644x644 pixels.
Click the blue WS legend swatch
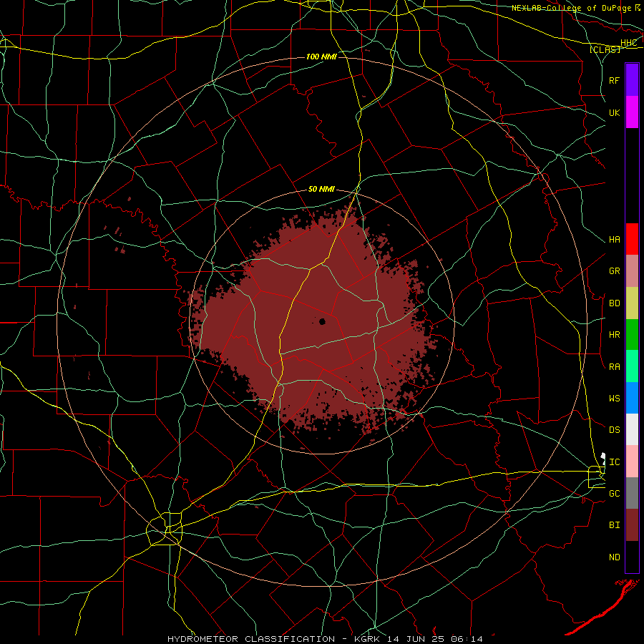(x=632, y=398)
